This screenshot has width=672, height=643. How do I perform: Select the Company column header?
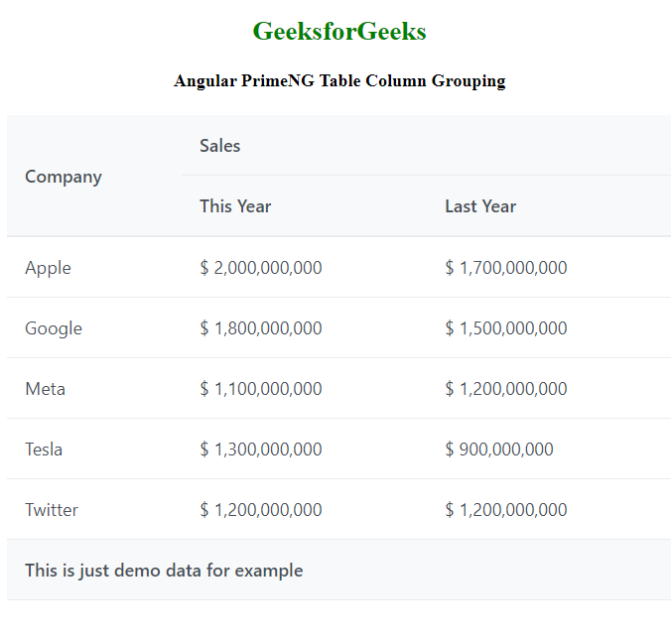coord(64,177)
